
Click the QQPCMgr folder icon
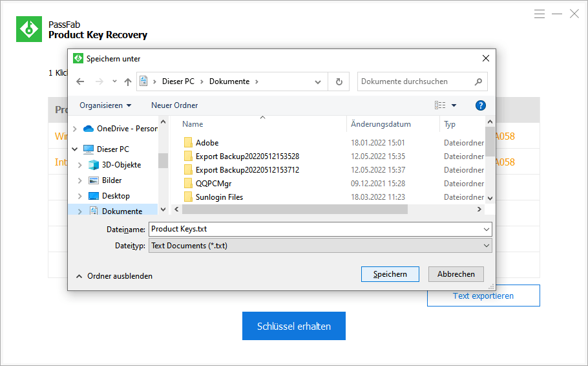pyautogui.click(x=188, y=184)
